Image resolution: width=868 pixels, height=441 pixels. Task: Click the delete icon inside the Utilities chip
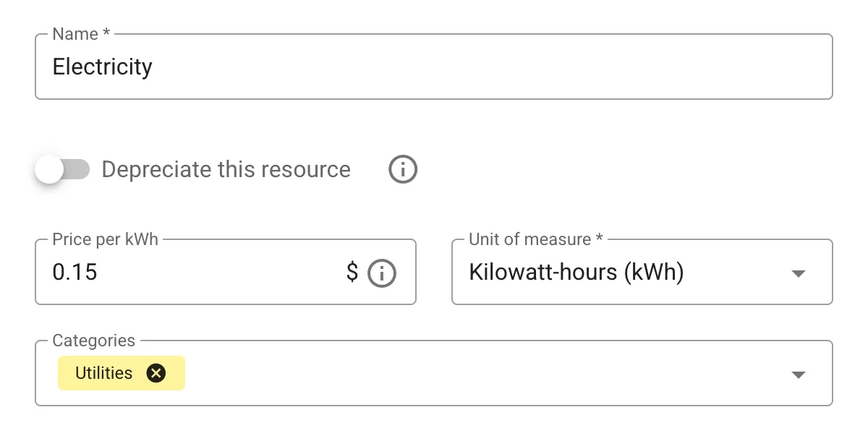point(155,373)
